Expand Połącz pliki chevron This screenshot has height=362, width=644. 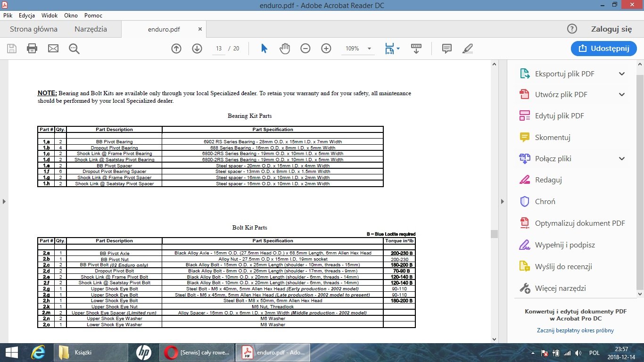622,158
